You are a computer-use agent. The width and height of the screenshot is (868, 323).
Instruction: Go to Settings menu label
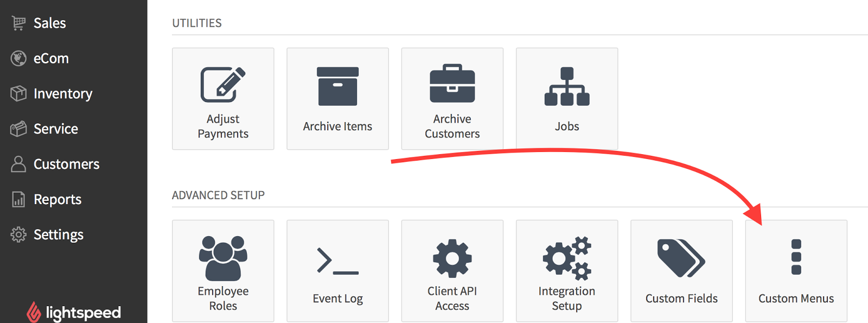click(x=59, y=235)
